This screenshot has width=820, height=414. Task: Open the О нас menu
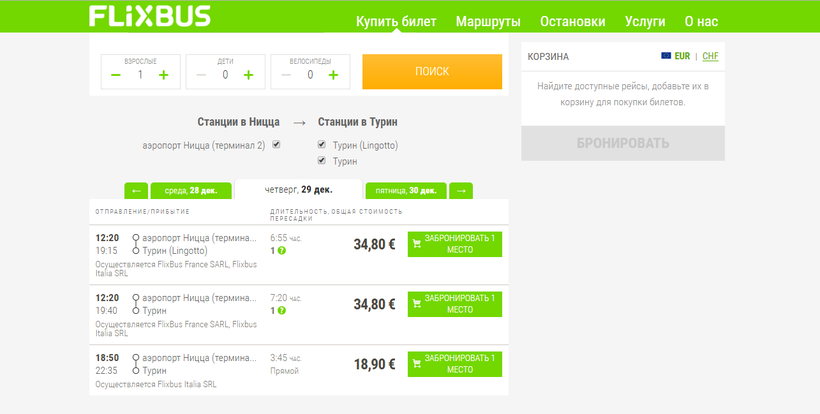point(701,21)
